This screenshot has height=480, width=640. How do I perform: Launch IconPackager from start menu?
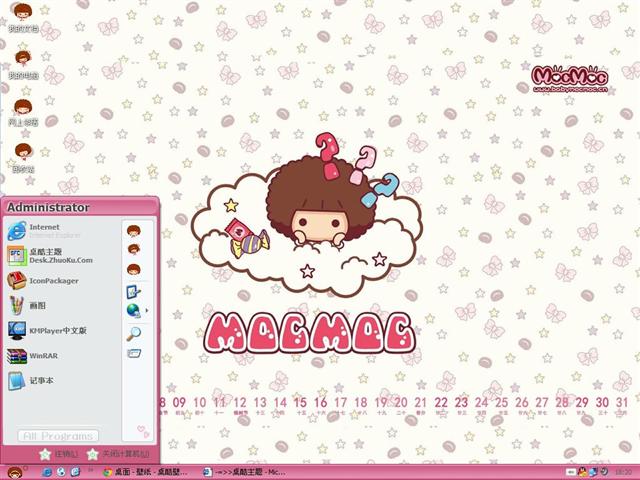pyautogui.click(x=43, y=281)
